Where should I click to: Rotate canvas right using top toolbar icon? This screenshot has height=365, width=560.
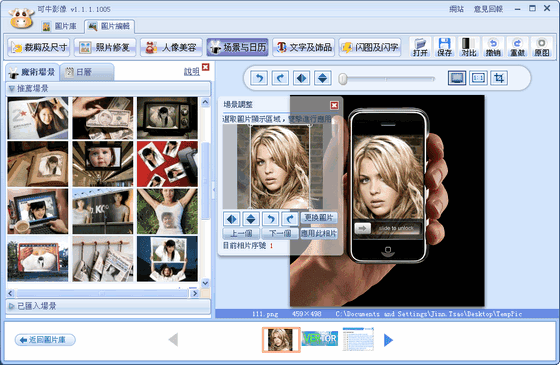coord(280,78)
